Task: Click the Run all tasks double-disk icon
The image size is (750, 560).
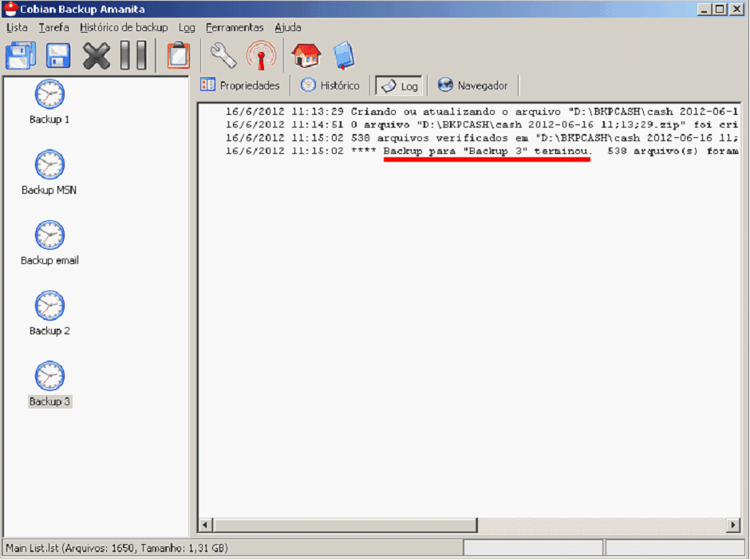Action: [x=21, y=56]
